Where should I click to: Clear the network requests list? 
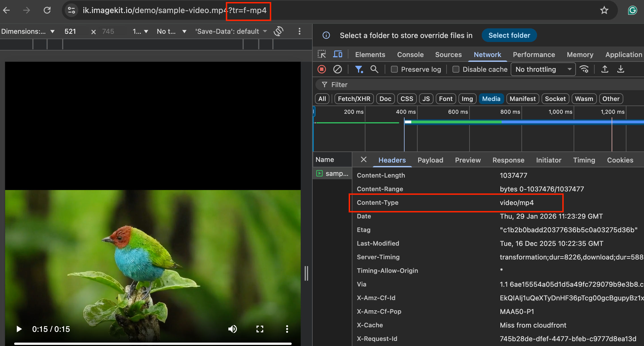tap(338, 69)
